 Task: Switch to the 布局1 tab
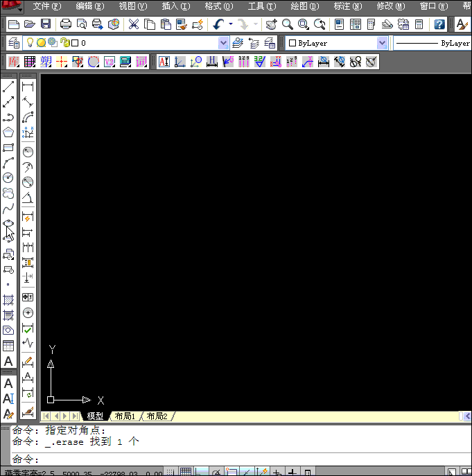pyautogui.click(x=125, y=416)
